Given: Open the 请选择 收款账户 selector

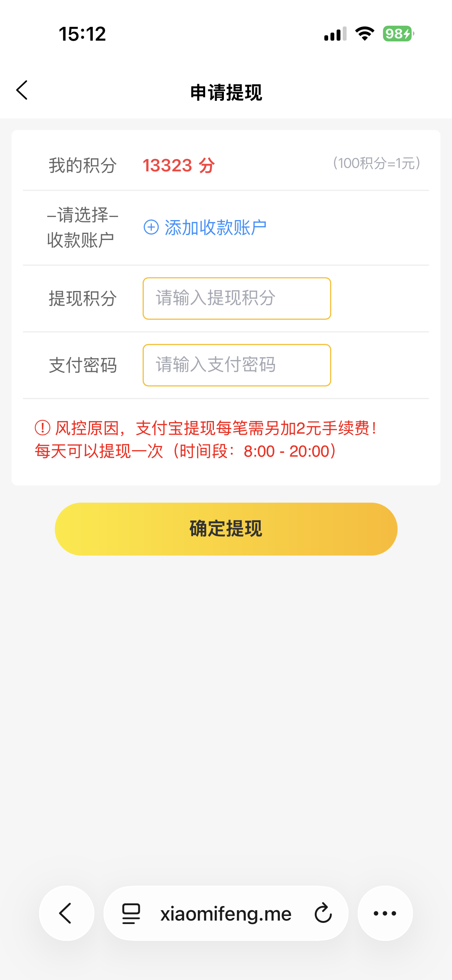Looking at the screenshot, I should click(x=82, y=227).
